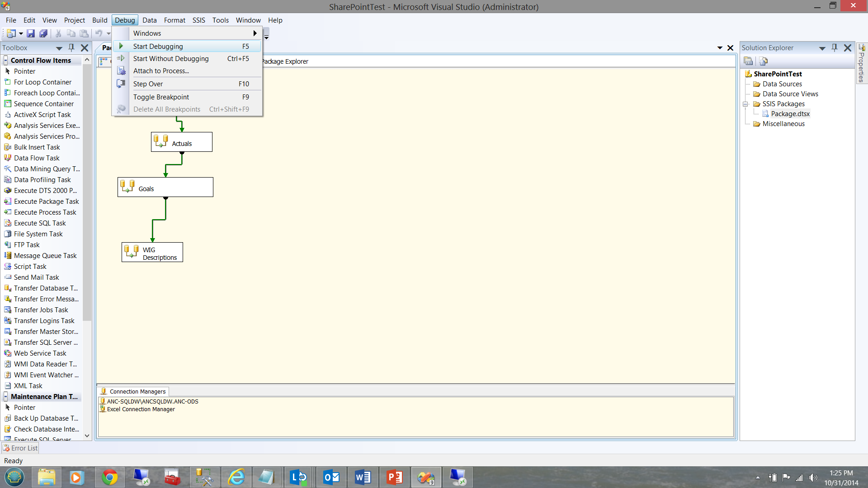Collapse the SSIS Packages tree node

click(745, 104)
